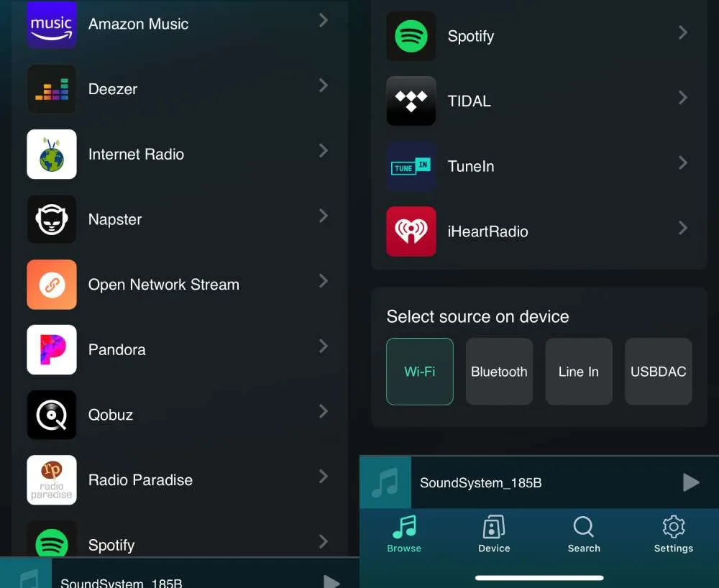Tap the iHeartRadio label
Image resolution: width=719 pixels, height=588 pixels.
(488, 231)
